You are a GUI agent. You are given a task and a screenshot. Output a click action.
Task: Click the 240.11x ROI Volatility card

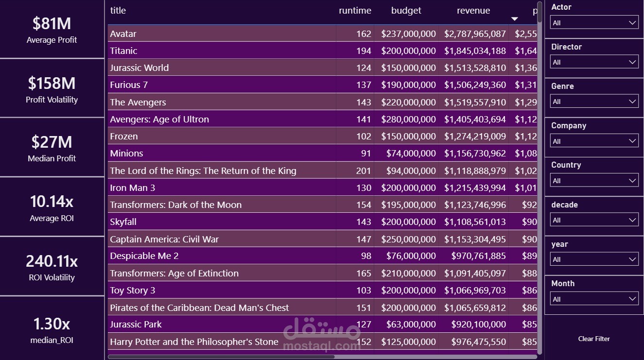pos(52,267)
